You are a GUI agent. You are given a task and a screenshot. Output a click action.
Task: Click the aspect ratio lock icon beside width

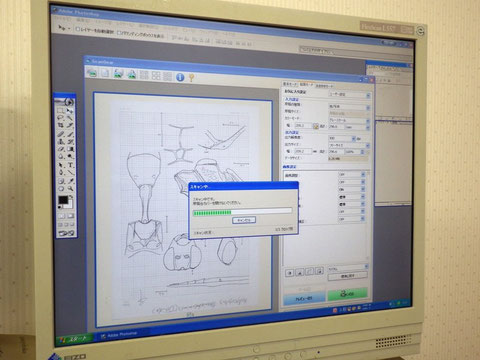[x=315, y=126]
